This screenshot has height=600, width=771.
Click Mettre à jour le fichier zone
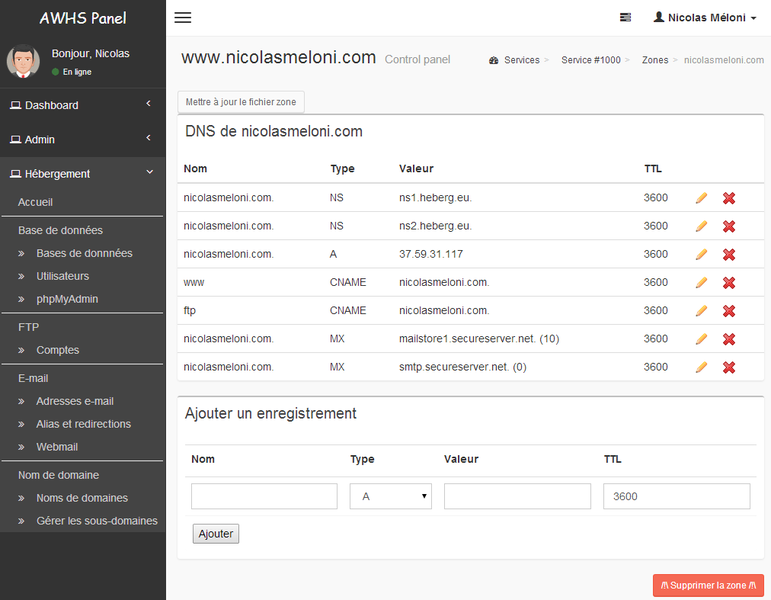[x=240, y=102]
